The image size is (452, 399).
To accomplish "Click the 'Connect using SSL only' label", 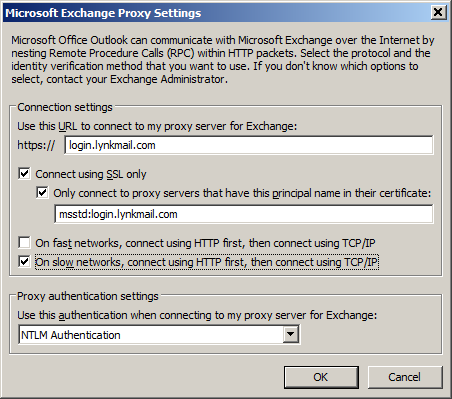I will [91, 174].
